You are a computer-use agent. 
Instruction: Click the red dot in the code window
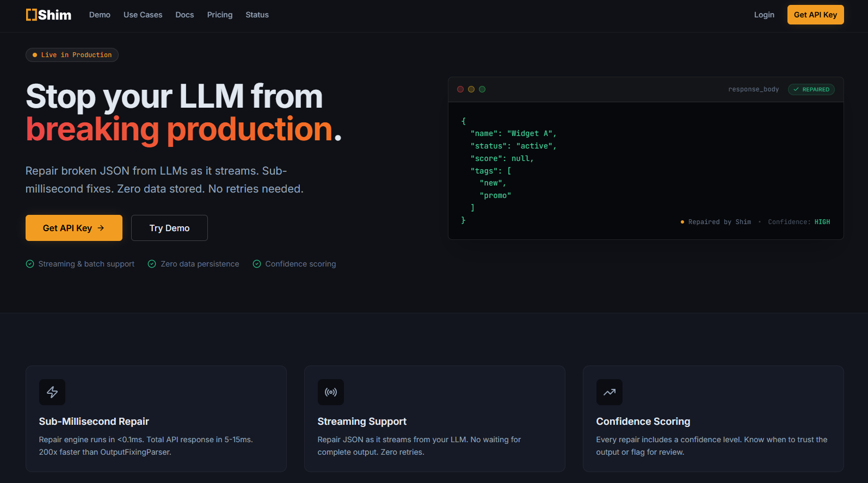[x=460, y=89]
